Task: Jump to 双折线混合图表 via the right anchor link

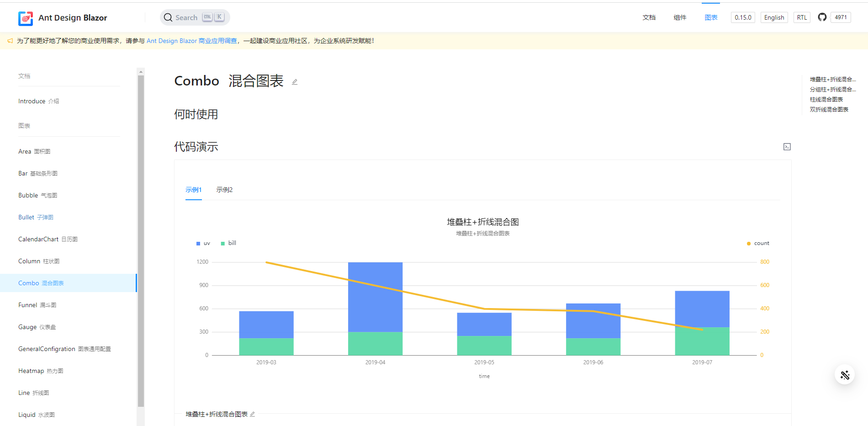Action: (x=830, y=109)
